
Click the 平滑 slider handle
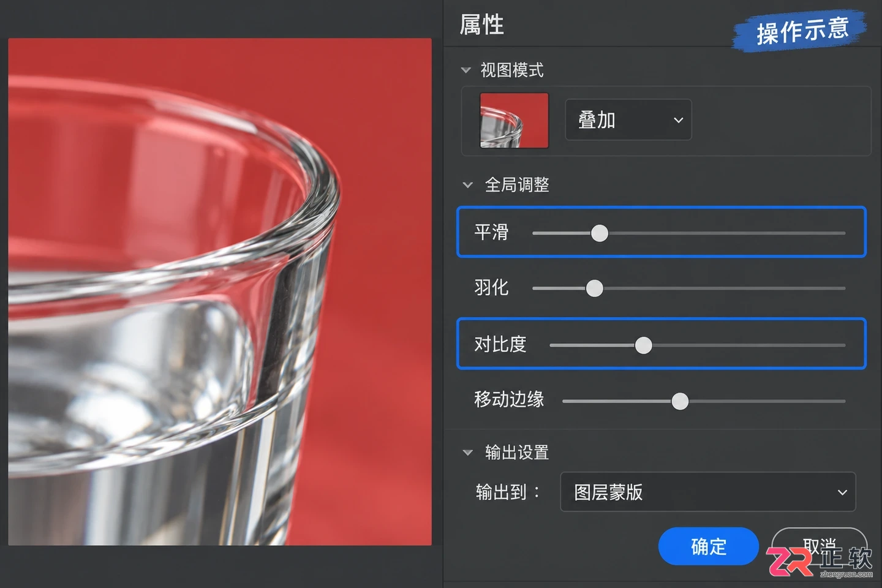(600, 233)
